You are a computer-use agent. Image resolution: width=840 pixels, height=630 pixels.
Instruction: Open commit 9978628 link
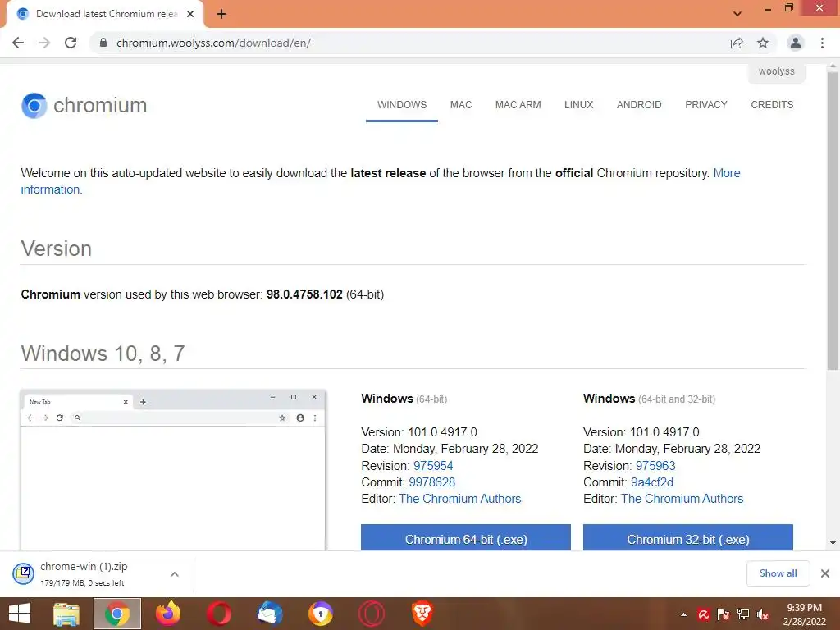[431, 482]
